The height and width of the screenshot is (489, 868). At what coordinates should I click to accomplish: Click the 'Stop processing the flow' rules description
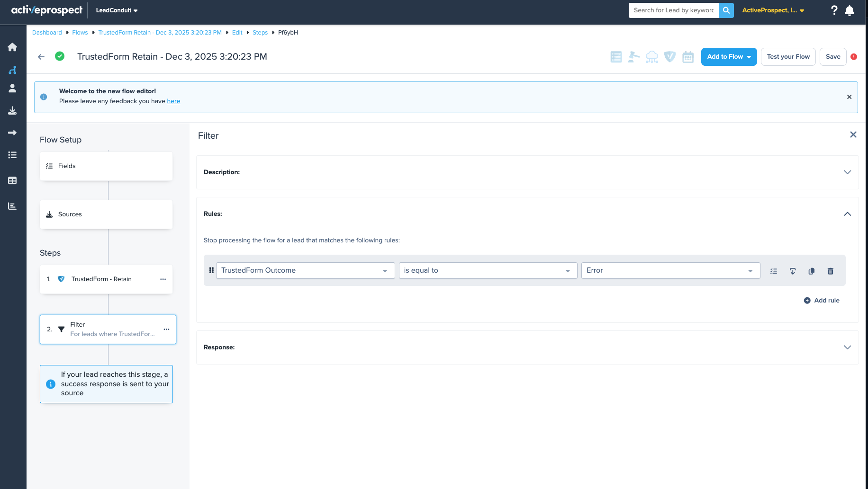pyautogui.click(x=302, y=240)
